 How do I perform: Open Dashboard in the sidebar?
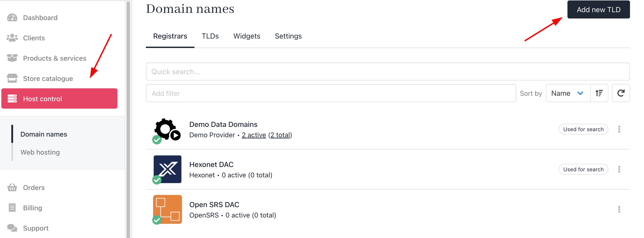pos(40,18)
